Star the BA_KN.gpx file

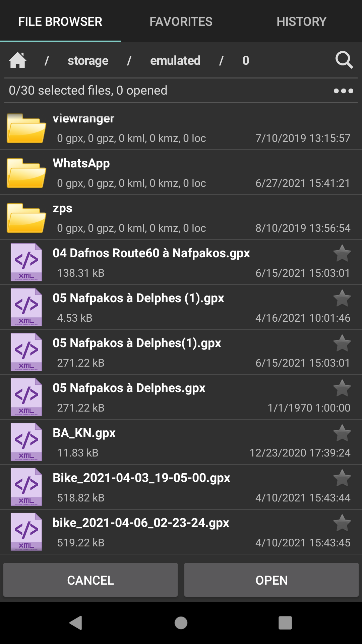click(x=342, y=433)
